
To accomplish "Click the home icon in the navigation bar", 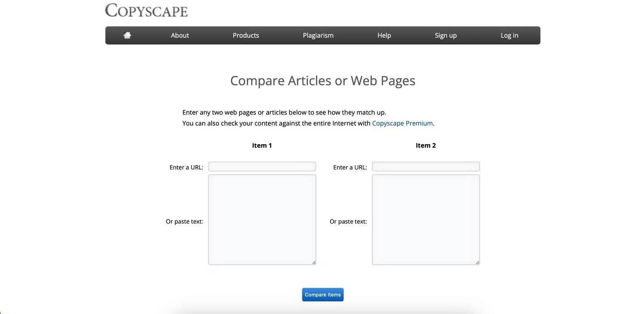I will tap(127, 35).
